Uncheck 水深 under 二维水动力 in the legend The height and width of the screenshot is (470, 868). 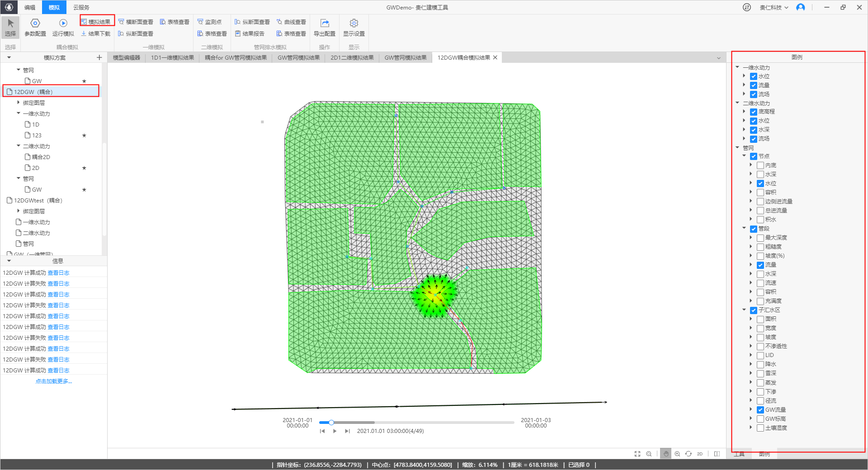point(754,130)
